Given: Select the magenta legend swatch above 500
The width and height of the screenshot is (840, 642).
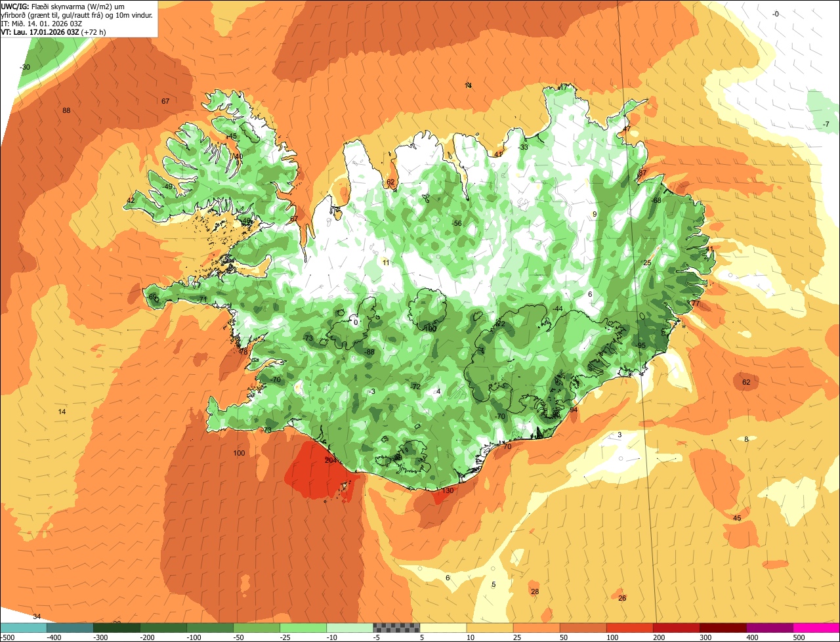Looking at the screenshot, I should pos(816,627).
